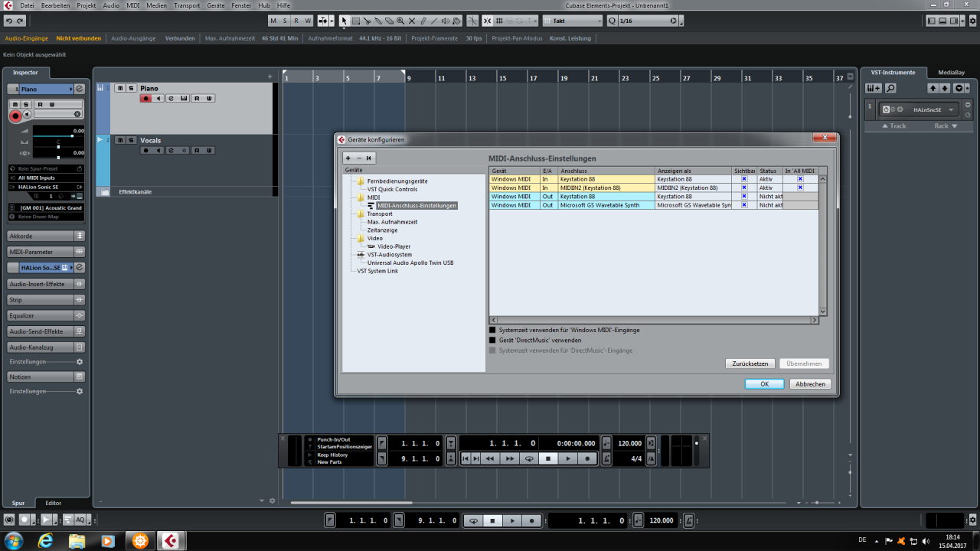Select the Play speaker tool
This screenshot has height=551, width=980.
[446, 21]
